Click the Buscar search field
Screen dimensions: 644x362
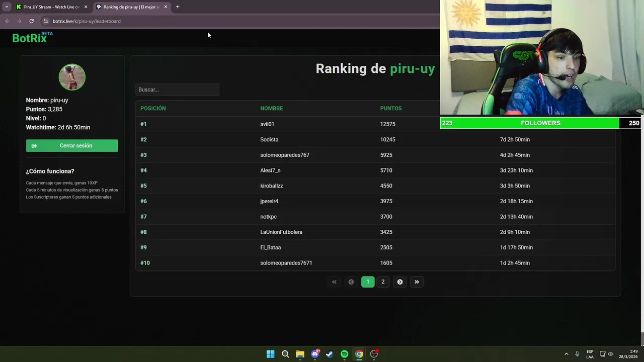(x=177, y=89)
